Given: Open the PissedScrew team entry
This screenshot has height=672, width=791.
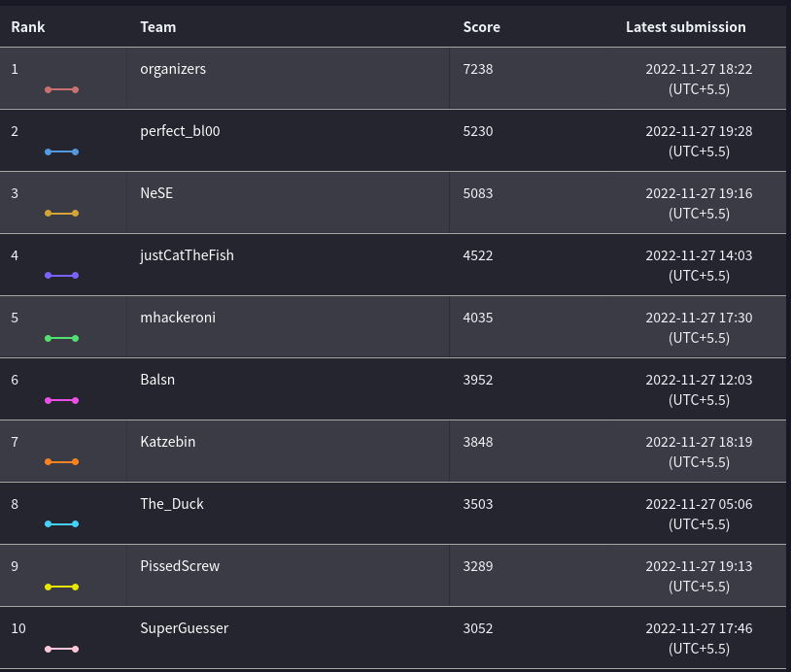Looking at the screenshot, I should coord(180,566).
